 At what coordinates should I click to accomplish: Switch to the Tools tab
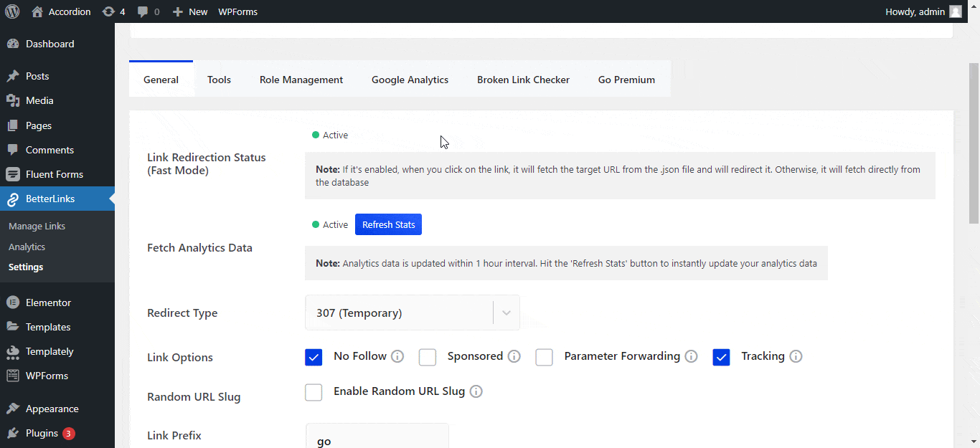click(219, 80)
